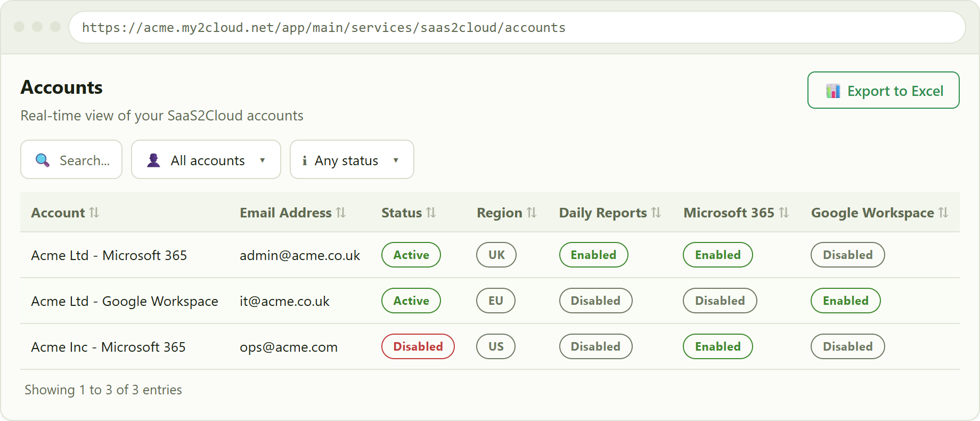Sort by Daily Reports column arrows
Screen dimensions: 980x421
point(656,213)
